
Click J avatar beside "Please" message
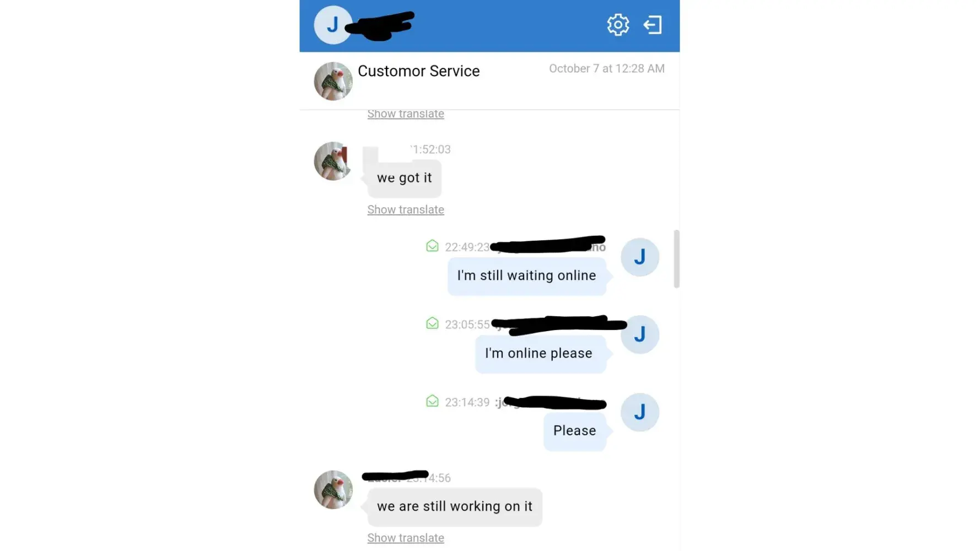(x=640, y=412)
